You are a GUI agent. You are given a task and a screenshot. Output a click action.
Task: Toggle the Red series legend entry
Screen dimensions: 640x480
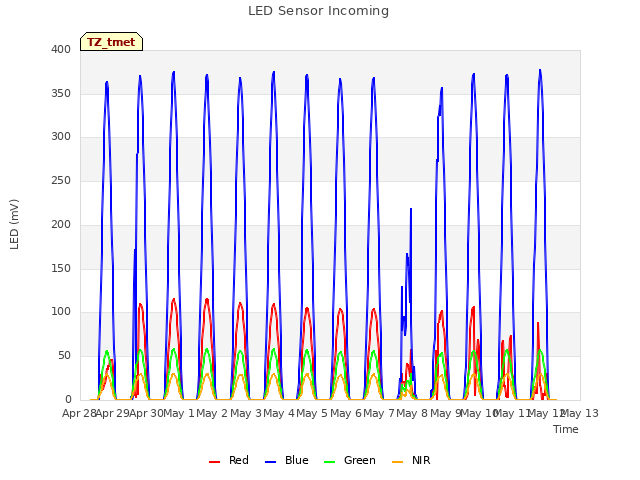229,460
